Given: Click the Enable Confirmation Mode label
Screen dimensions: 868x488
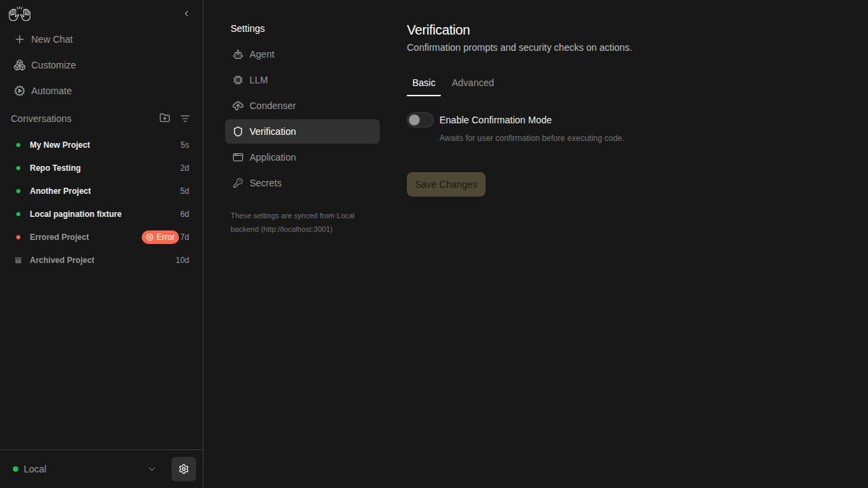Looking at the screenshot, I should [496, 120].
